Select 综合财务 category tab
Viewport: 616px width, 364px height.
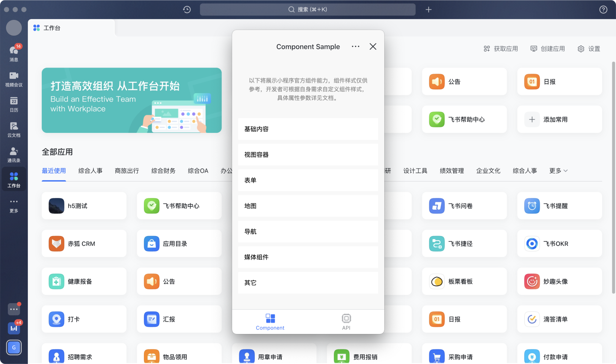pos(163,171)
